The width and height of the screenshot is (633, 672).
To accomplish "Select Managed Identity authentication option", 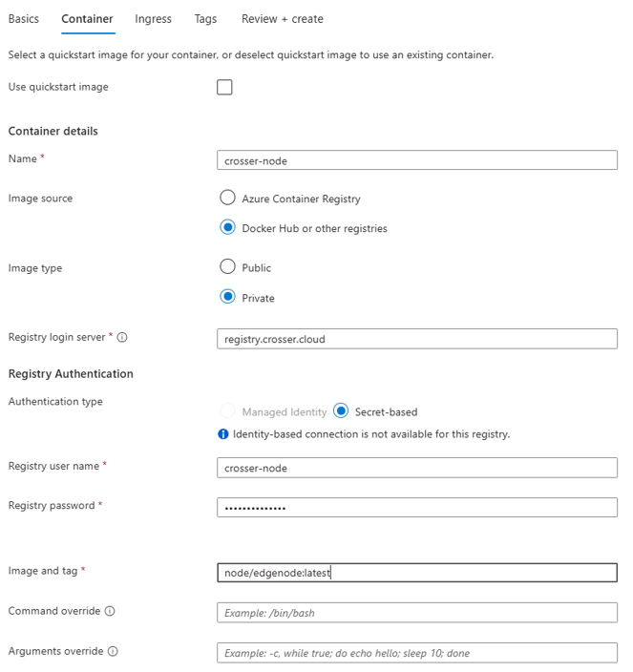I will [227, 411].
